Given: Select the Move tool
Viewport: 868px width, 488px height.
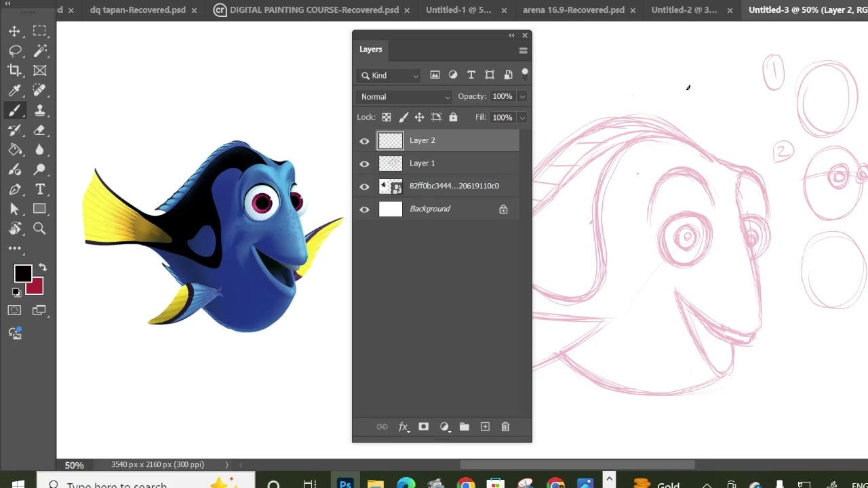Looking at the screenshot, I should (14, 31).
